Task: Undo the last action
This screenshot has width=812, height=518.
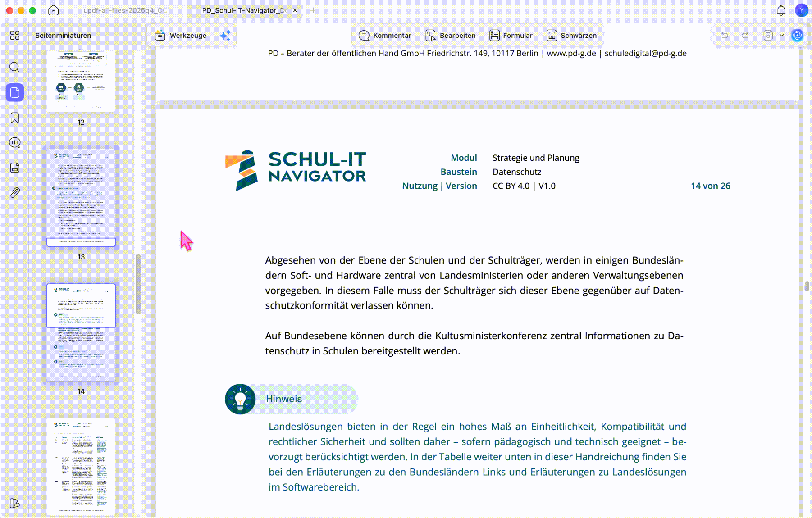Action: click(x=725, y=35)
